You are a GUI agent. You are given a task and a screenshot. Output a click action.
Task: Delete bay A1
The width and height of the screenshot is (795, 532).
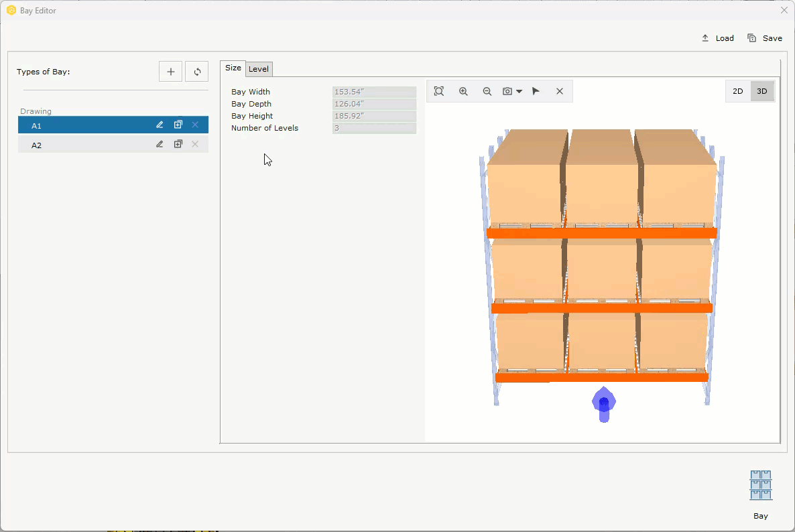point(195,125)
